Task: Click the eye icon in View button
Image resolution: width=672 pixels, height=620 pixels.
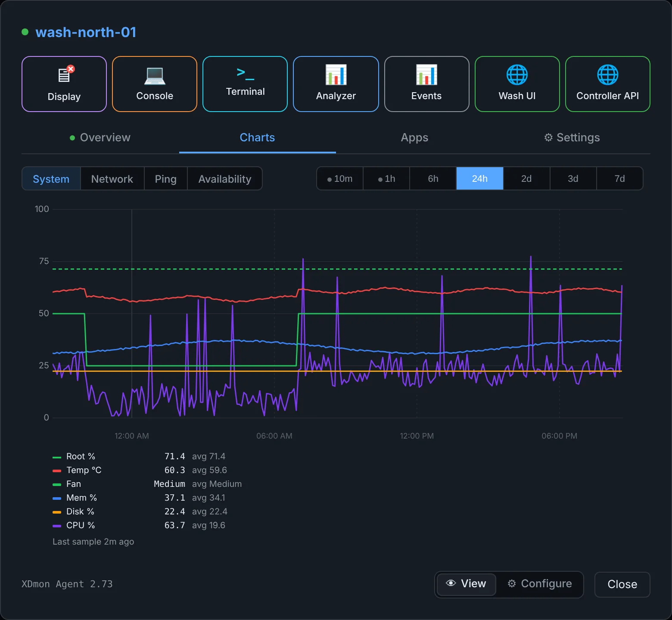Action: (451, 583)
